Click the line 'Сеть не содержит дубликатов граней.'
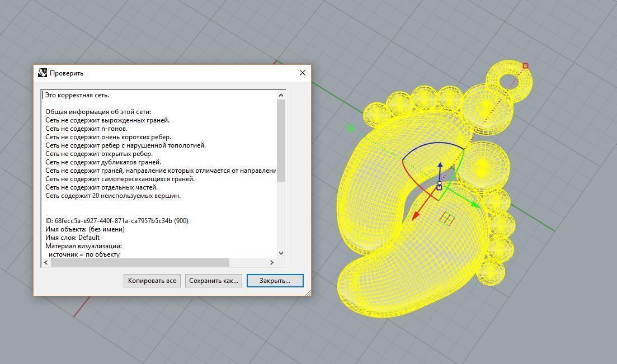 pos(103,162)
